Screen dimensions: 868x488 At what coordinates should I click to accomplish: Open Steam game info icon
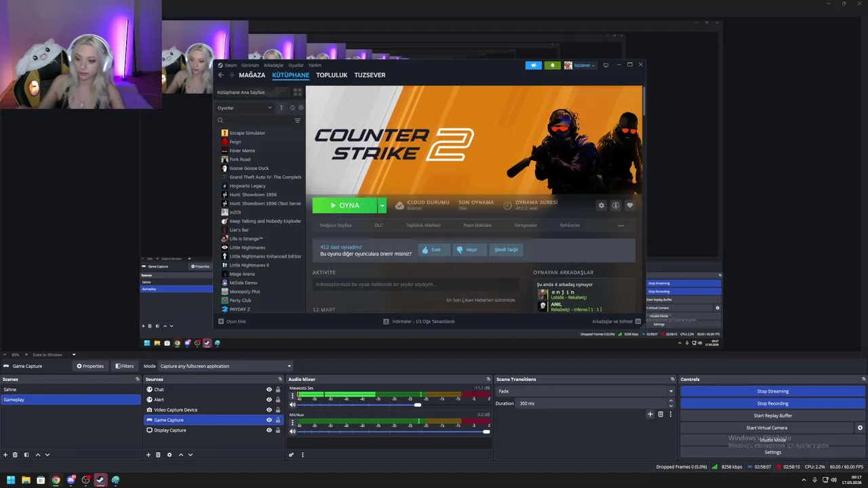pos(616,205)
